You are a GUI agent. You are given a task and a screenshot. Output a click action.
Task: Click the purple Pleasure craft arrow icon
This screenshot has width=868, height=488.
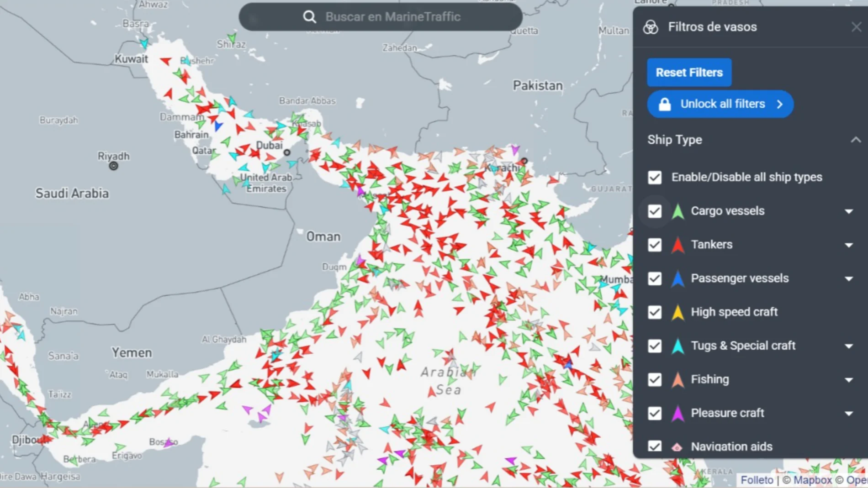click(x=677, y=413)
